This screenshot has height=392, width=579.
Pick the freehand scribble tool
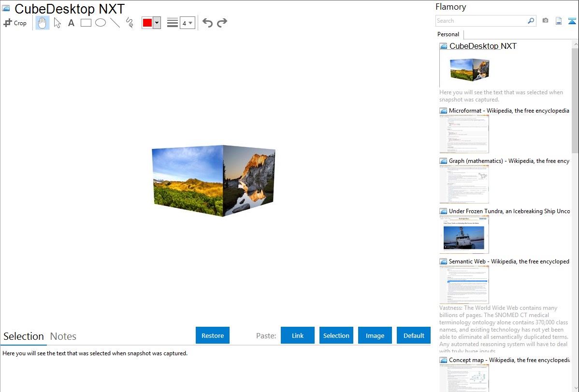(130, 23)
